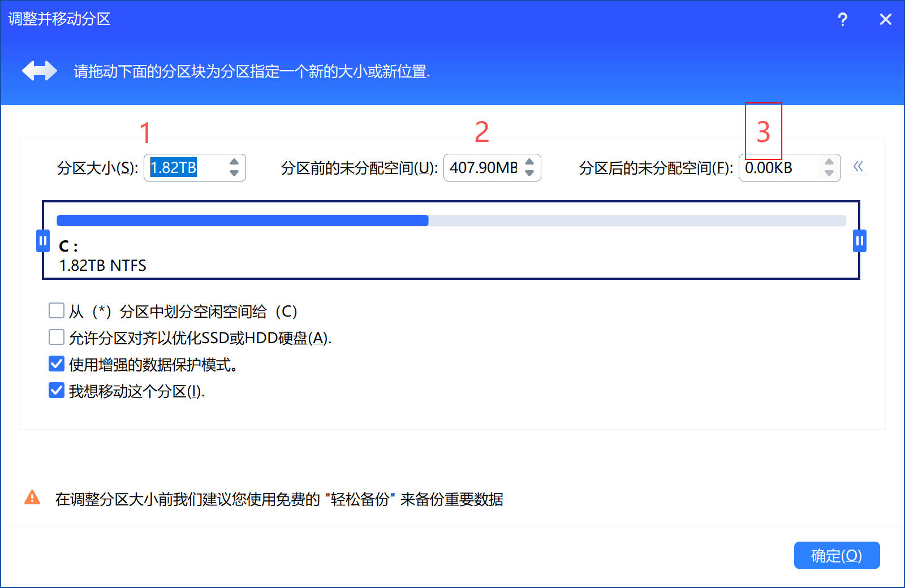Close the resize partition dialog
This screenshot has width=905, height=588.
tap(885, 20)
